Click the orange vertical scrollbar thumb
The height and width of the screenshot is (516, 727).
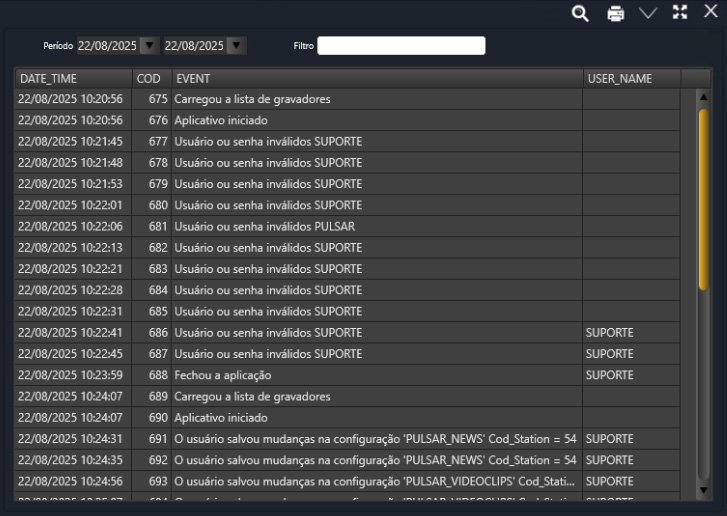click(703, 199)
